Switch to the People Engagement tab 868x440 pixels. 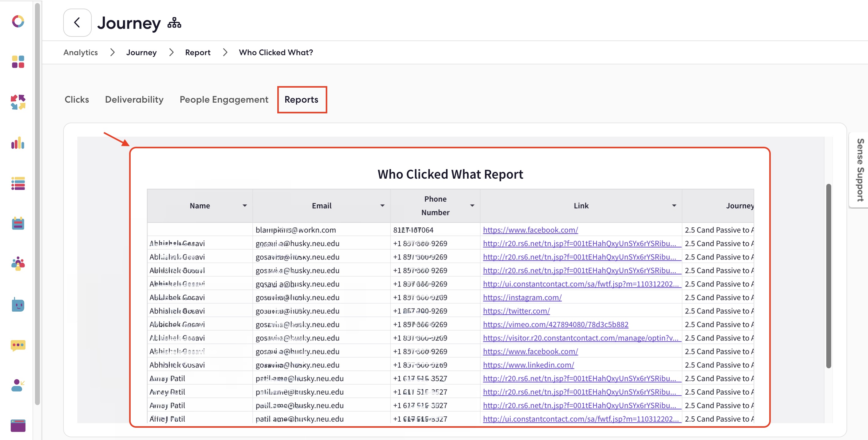(224, 100)
